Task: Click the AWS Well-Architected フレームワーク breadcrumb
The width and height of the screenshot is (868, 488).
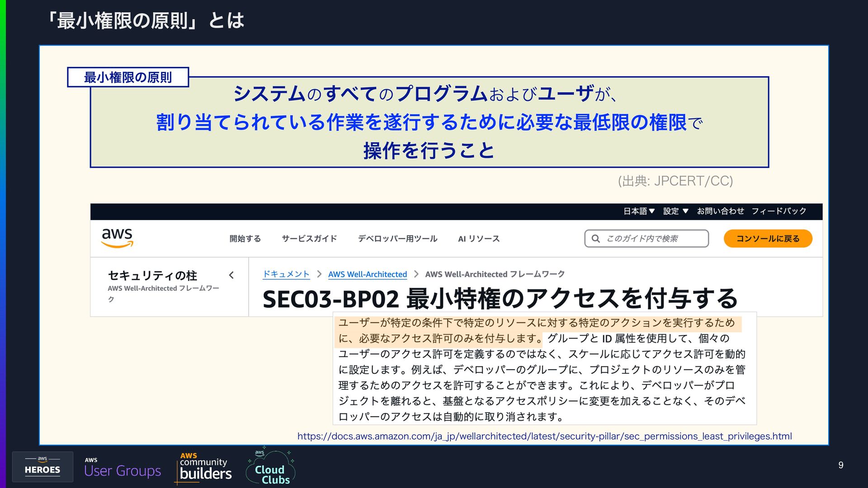Action: 495,274
